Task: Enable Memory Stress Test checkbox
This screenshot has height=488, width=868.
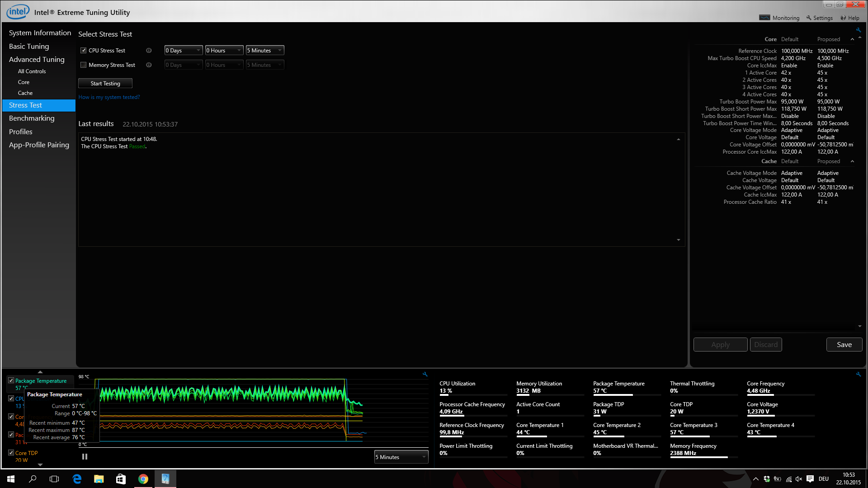Action: click(83, 65)
